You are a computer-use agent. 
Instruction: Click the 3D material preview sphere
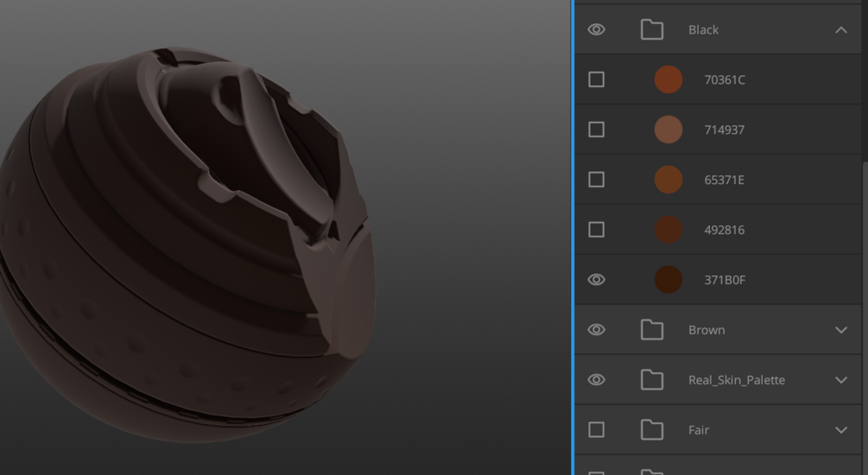pyautogui.click(x=187, y=245)
